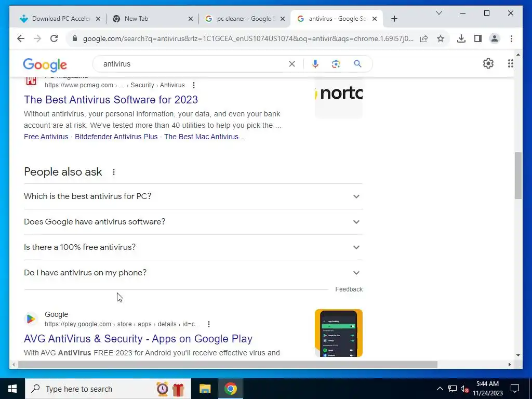532x399 pixels.
Task: Go back with the browser back arrow
Action: [21, 38]
